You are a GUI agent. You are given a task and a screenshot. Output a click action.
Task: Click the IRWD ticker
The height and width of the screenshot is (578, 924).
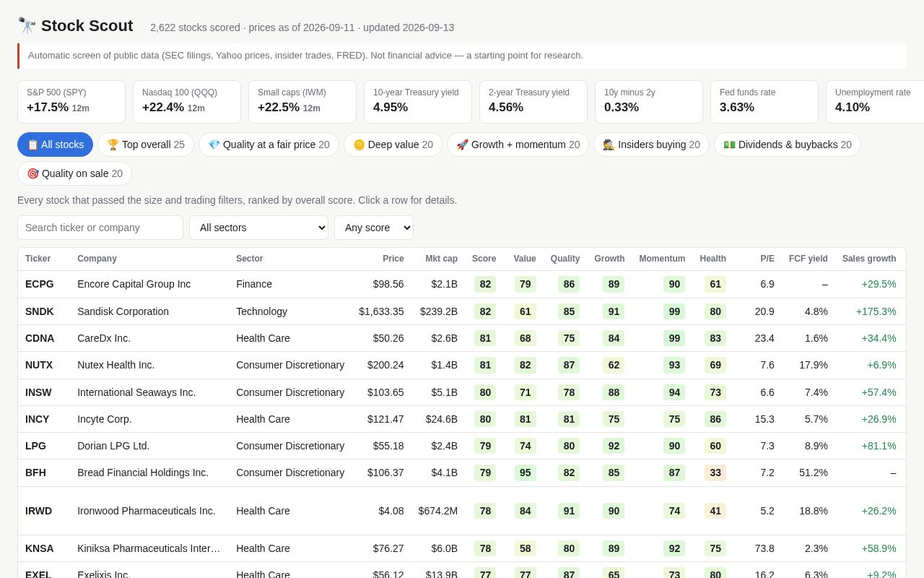[x=38, y=511]
